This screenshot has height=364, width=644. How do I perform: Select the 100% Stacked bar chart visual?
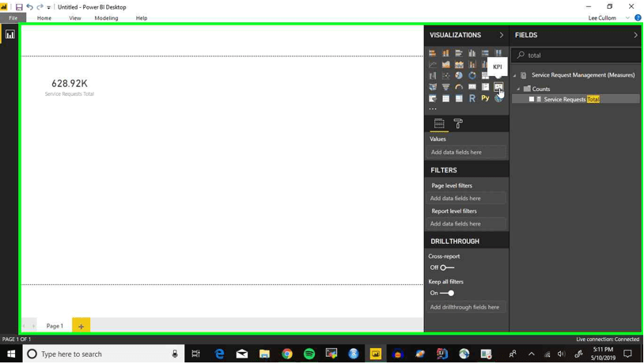click(x=485, y=53)
